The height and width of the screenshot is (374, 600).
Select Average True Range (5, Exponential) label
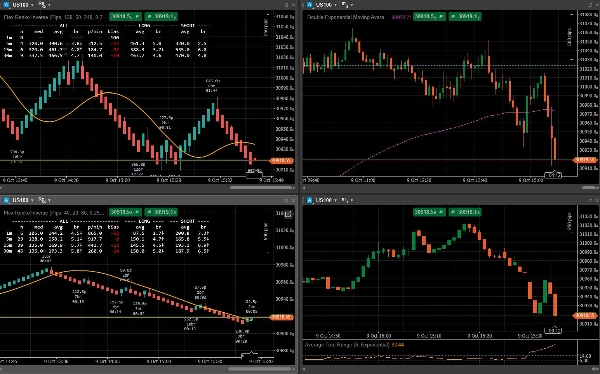[x=347, y=345]
